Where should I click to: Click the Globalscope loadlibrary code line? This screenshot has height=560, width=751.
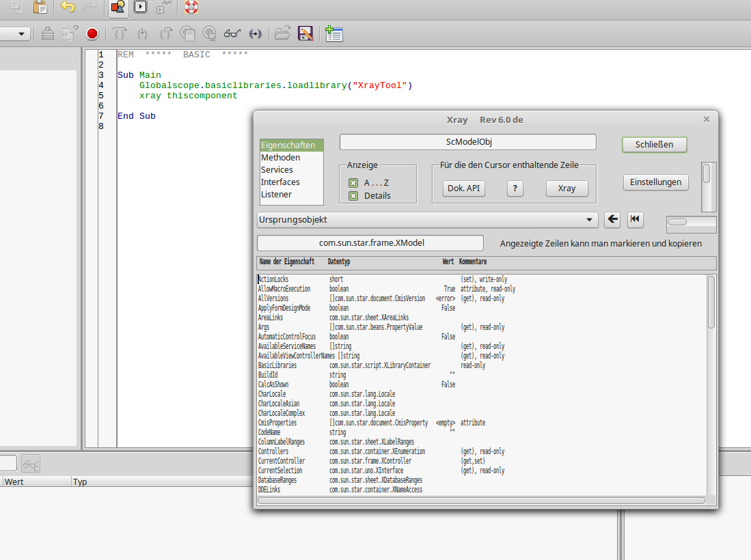(x=276, y=85)
